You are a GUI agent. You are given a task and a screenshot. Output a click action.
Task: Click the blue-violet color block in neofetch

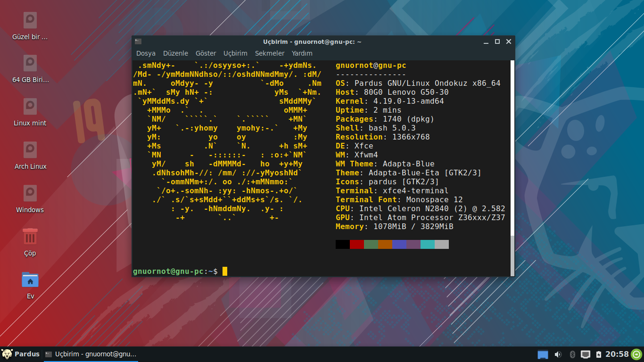[x=399, y=244]
